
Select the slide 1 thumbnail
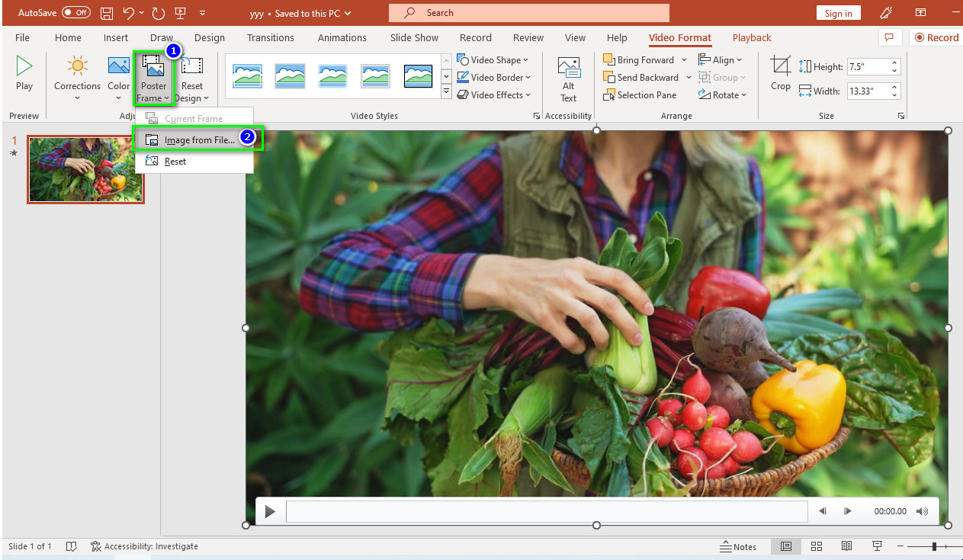coord(85,169)
